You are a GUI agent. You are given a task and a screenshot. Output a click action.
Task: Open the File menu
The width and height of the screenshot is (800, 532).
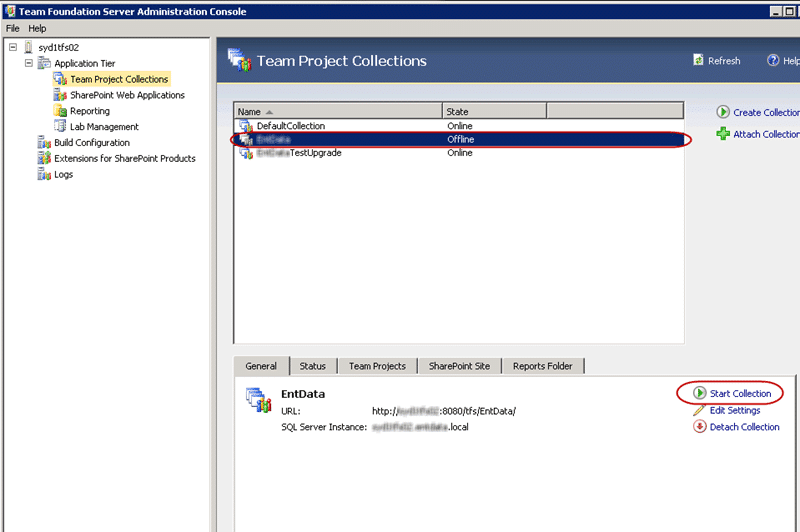pyautogui.click(x=12, y=28)
